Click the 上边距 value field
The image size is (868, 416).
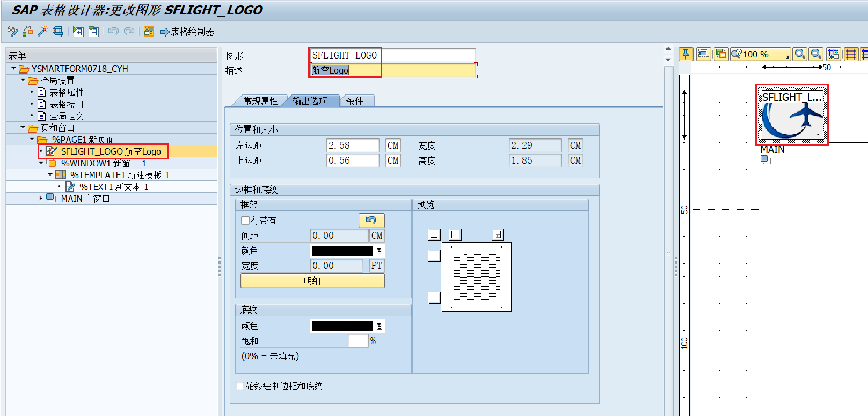(353, 160)
